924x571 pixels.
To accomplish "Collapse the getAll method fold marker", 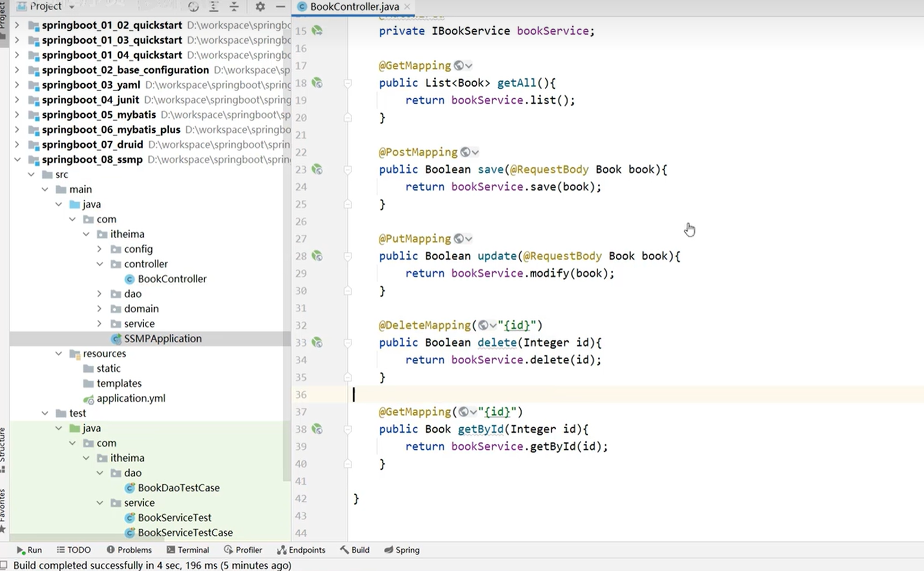I will click(x=347, y=83).
